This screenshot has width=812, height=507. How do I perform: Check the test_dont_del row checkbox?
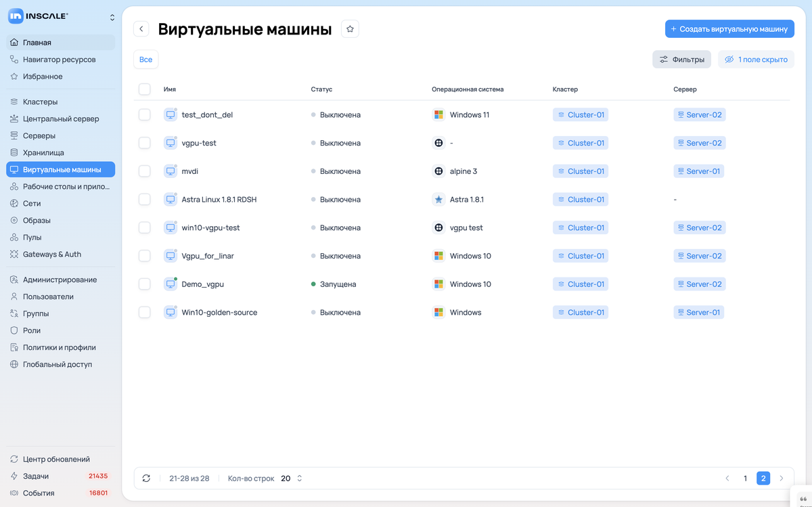(144, 115)
